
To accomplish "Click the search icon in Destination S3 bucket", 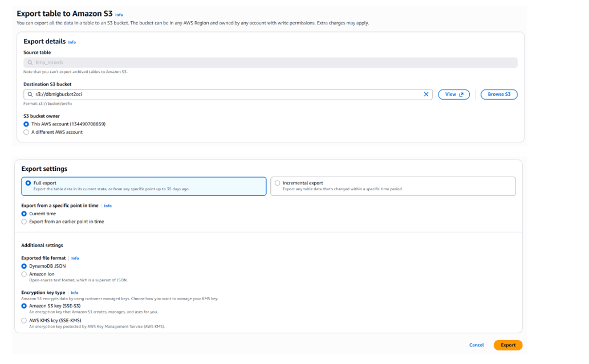I will coord(30,94).
